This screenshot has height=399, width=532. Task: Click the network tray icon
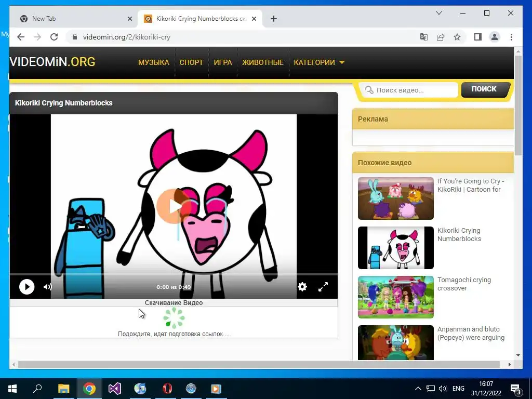(431, 389)
